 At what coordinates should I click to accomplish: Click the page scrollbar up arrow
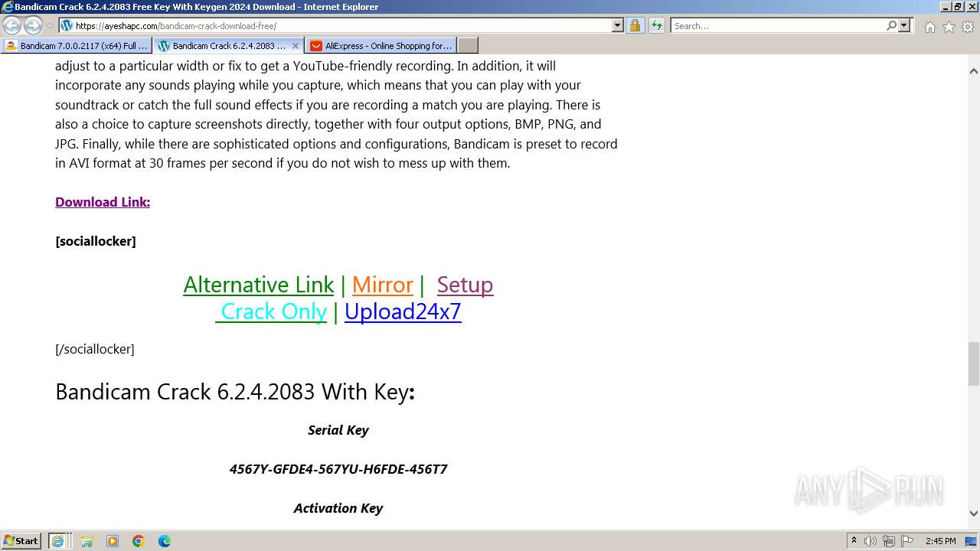973,71
